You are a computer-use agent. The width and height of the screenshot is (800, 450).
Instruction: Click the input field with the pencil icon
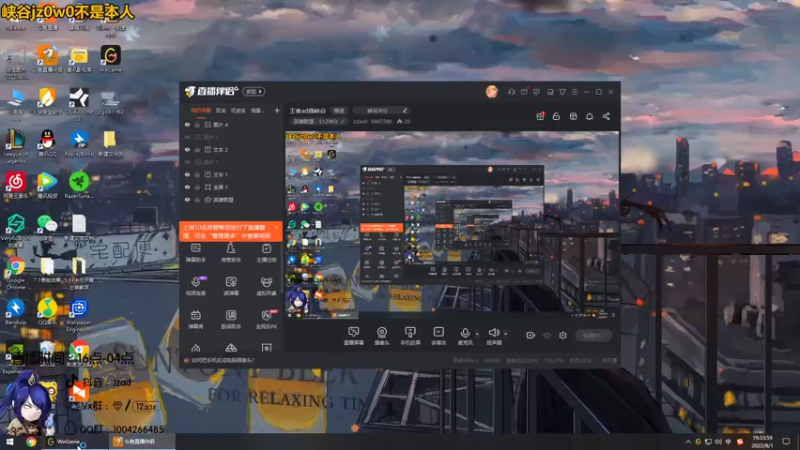[381, 111]
